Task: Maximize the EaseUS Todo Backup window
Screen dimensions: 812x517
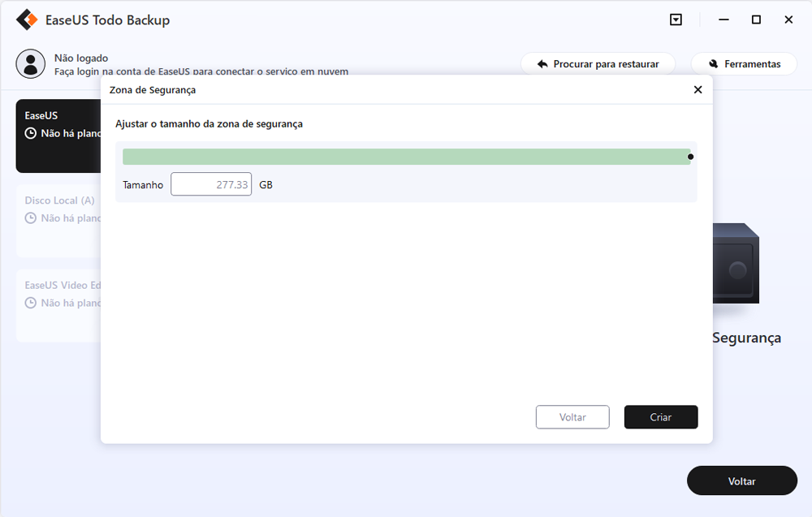Action: [x=756, y=19]
